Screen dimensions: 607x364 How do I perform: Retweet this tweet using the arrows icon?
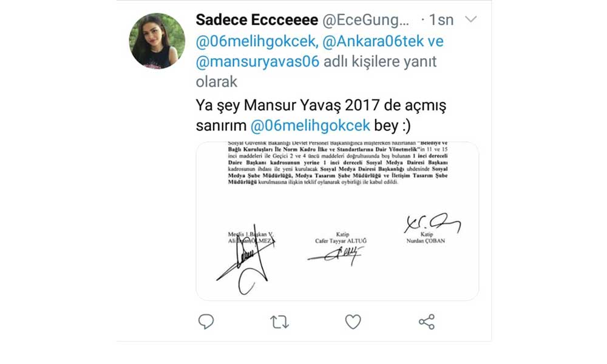(280, 322)
